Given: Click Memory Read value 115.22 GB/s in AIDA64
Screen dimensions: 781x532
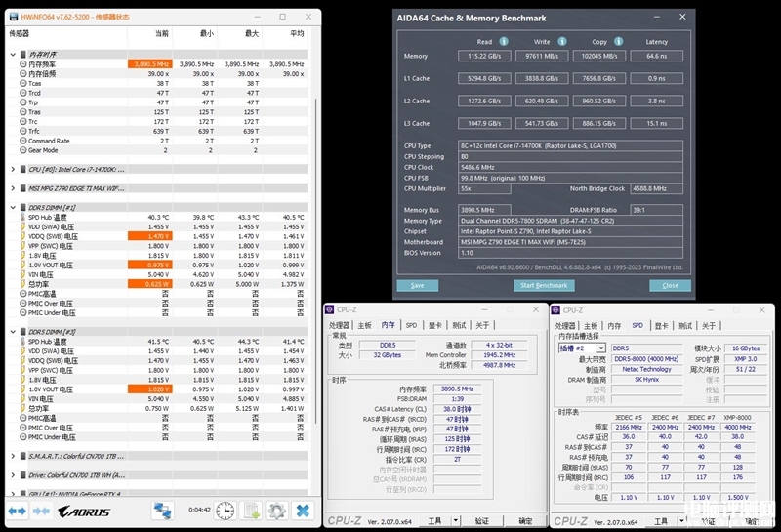Looking at the screenshot, I should pos(484,56).
